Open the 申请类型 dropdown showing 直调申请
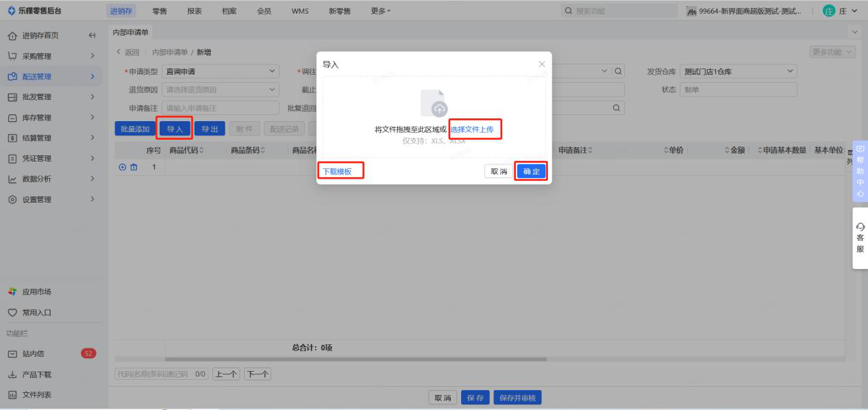This screenshot has width=868, height=410. [221, 71]
